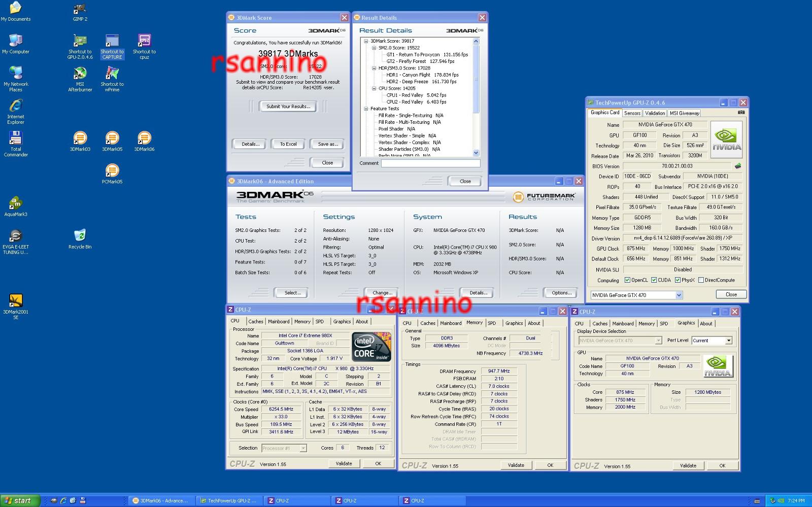
Task: Launch PCMark05 desktop icon
Action: (x=112, y=174)
